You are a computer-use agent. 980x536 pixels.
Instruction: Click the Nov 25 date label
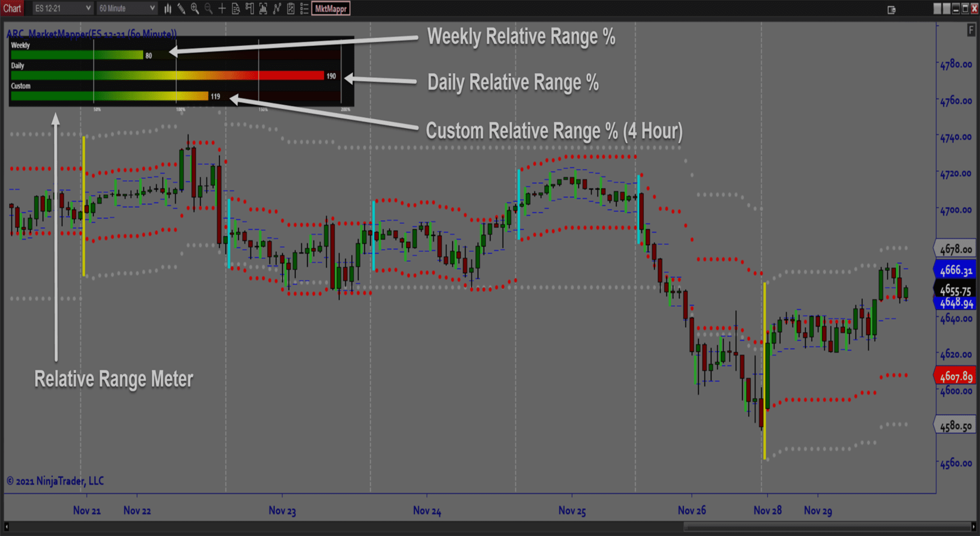tap(572, 511)
